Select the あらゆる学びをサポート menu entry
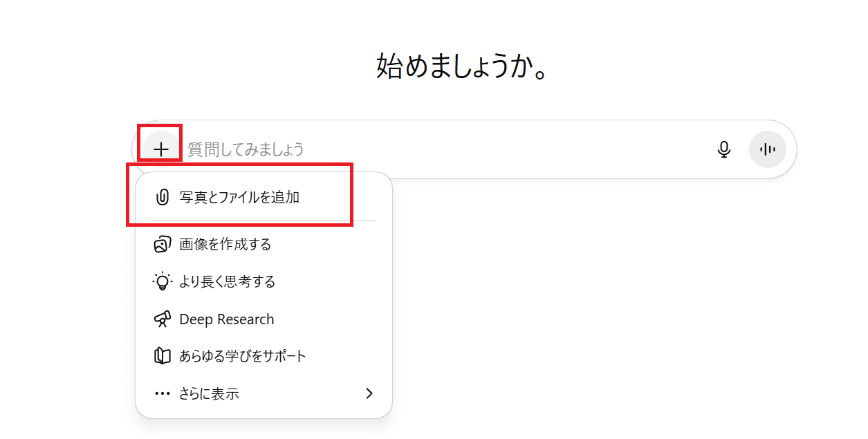 [x=243, y=356]
